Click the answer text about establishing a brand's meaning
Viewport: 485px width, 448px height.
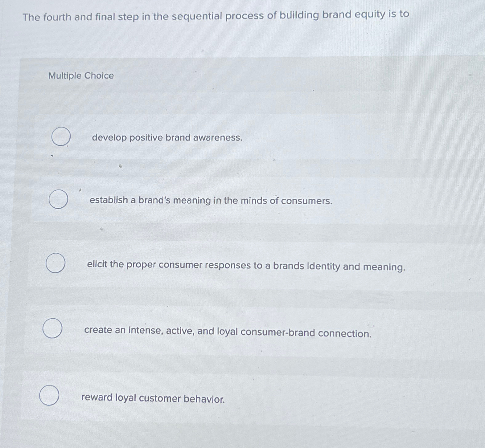point(211,201)
